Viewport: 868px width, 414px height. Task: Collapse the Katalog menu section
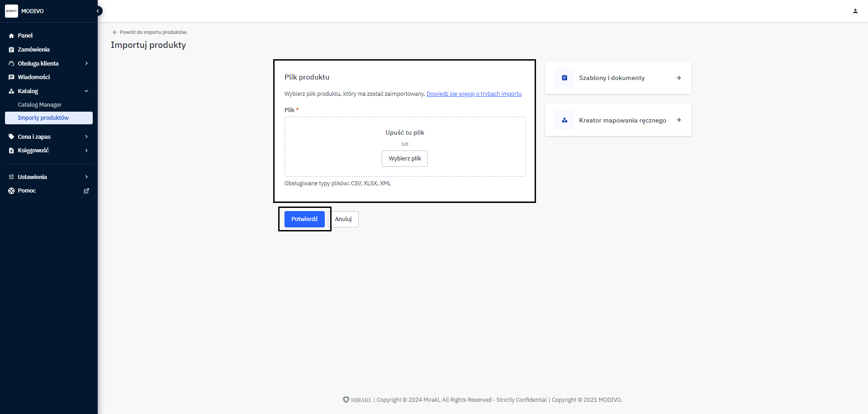click(86, 91)
